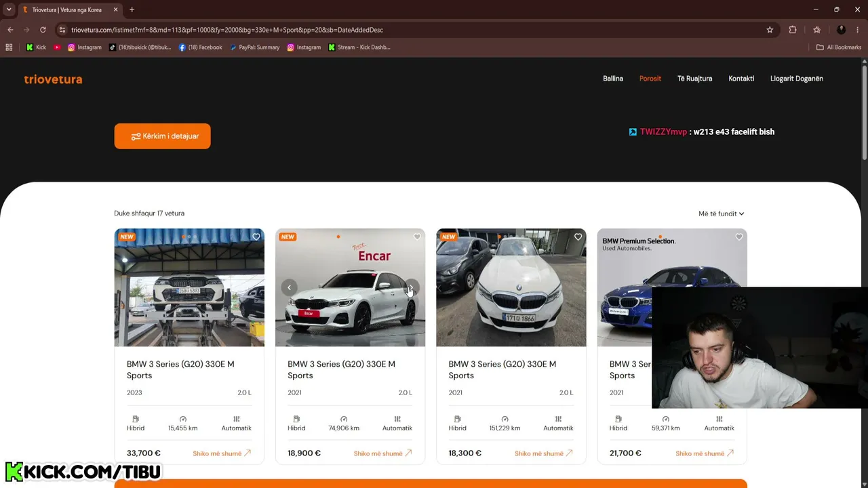Image resolution: width=868 pixels, height=488 pixels.
Task: Click the NEW badge on the 2023 BMW
Action: click(127, 237)
